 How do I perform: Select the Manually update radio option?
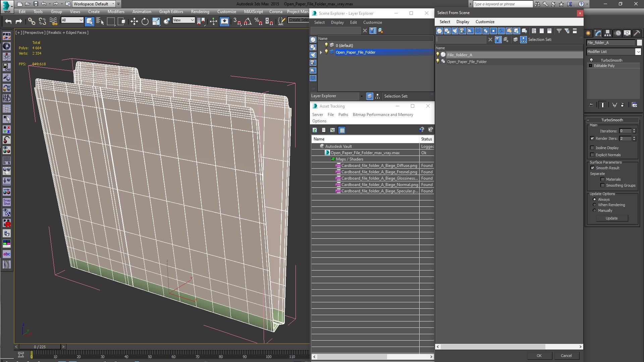click(x=594, y=210)
